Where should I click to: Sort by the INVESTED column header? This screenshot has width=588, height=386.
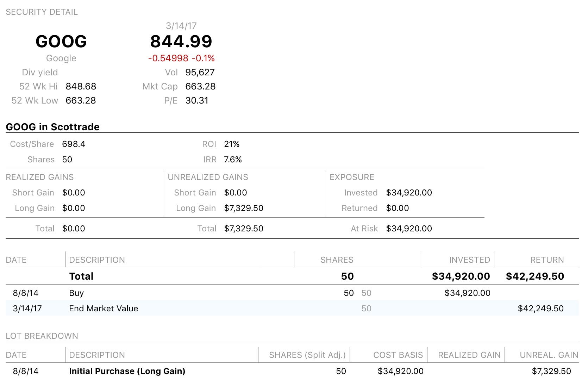point(469,260)
